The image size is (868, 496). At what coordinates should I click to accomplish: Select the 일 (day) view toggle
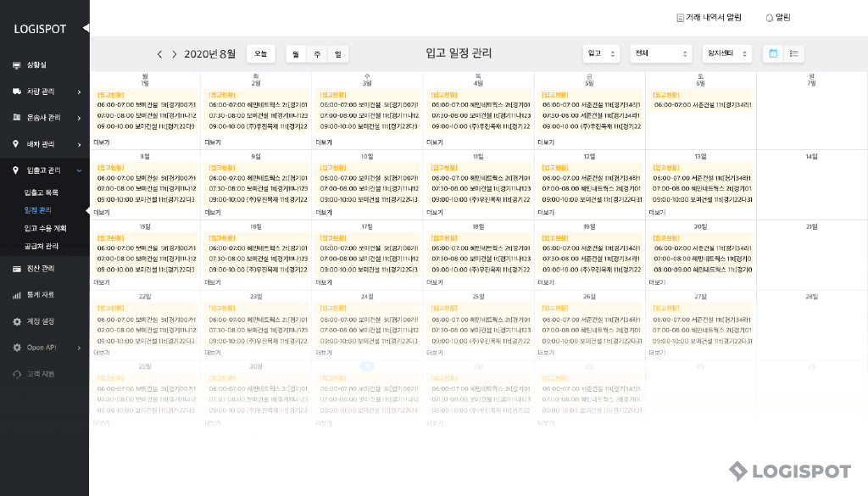point(337,53)
